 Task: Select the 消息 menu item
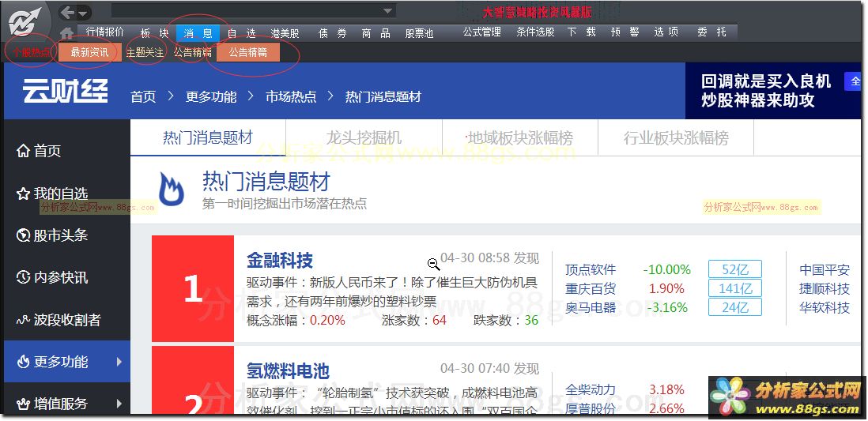pos(198,32)
